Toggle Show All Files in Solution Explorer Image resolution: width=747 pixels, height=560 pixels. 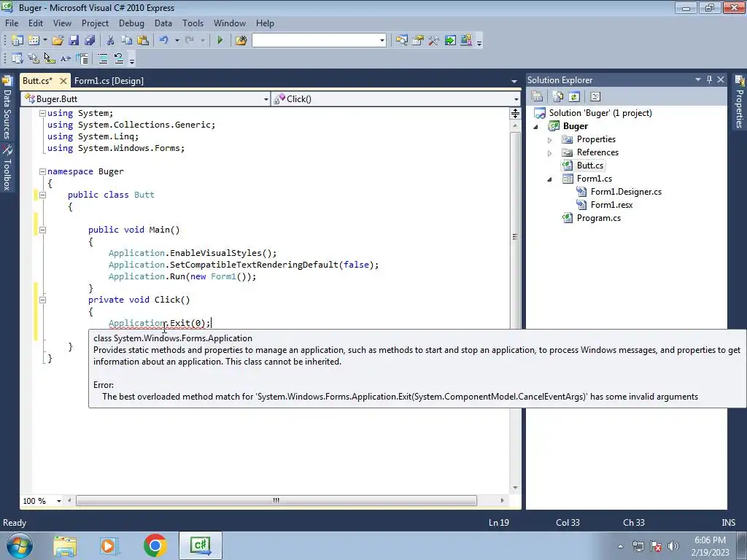pyautogui.click(x=557, y=97)
